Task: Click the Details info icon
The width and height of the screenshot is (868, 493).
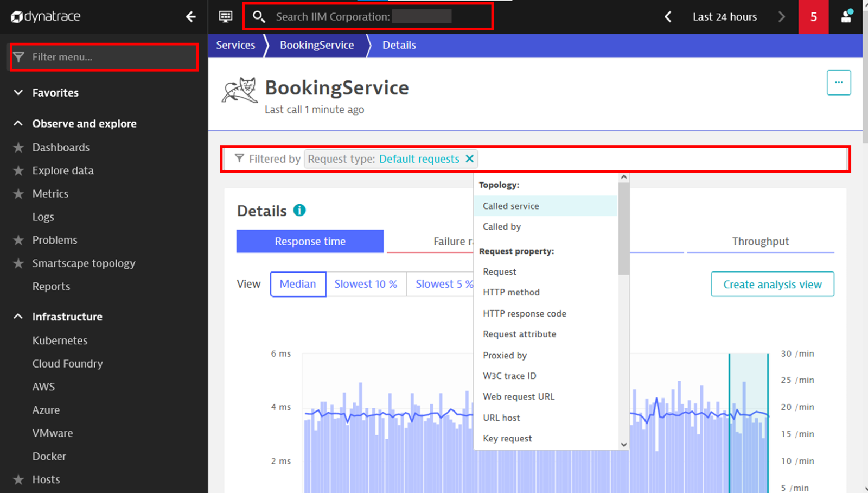Action: (299, 210)
